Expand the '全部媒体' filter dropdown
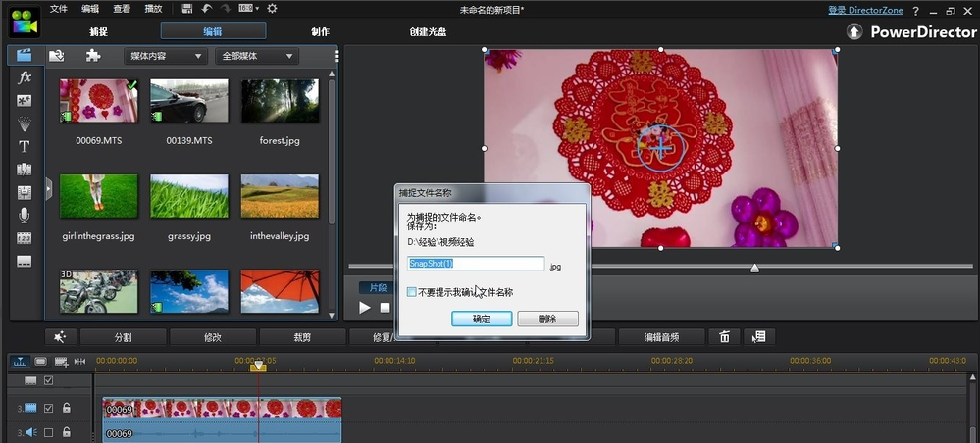 point(255,57)
